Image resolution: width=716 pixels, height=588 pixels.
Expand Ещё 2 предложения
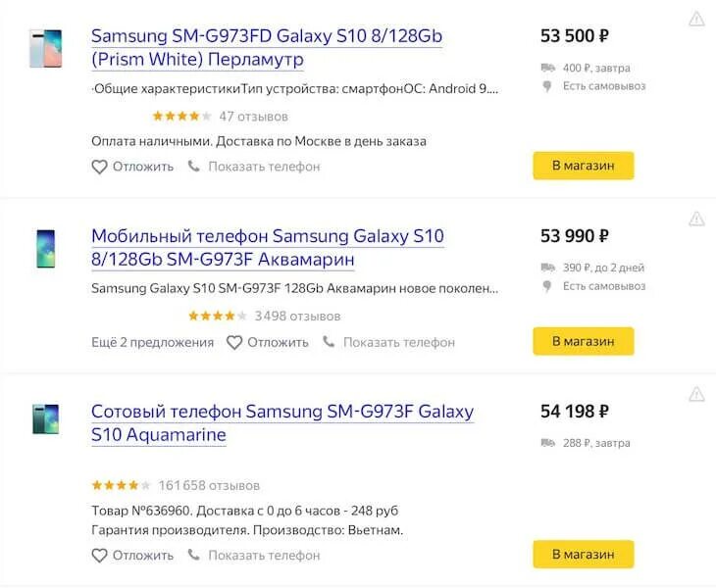tap(152, 342)
